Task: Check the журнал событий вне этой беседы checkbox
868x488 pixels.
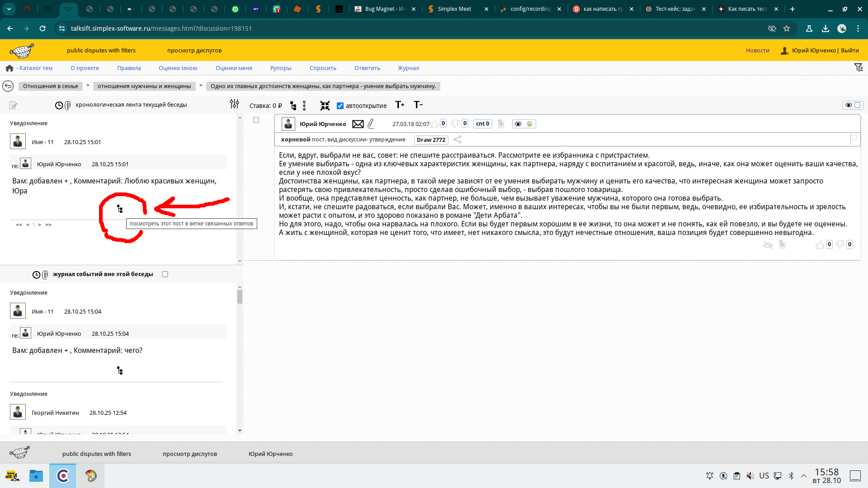Action: 165,274
